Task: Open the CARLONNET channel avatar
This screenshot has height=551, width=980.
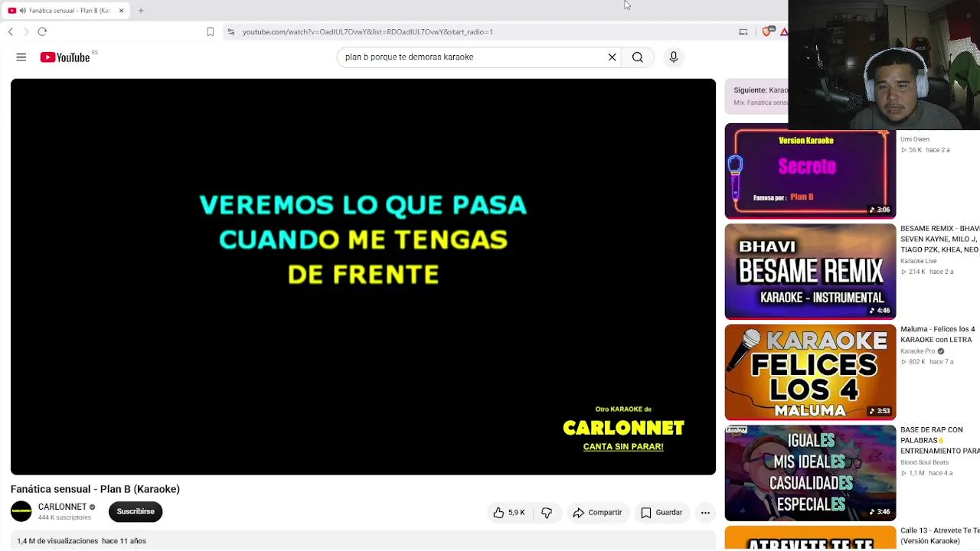Action: tap(21, 512)
